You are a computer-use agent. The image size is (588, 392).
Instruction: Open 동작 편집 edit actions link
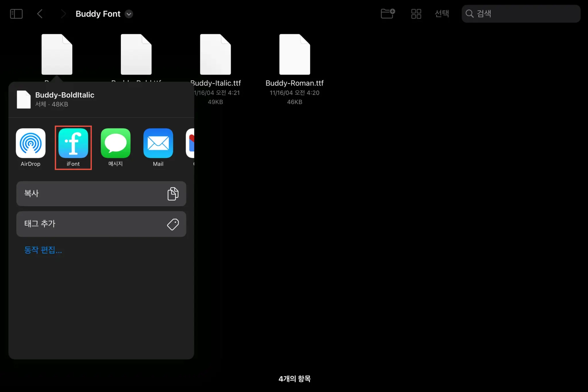(x=43, y=250)
